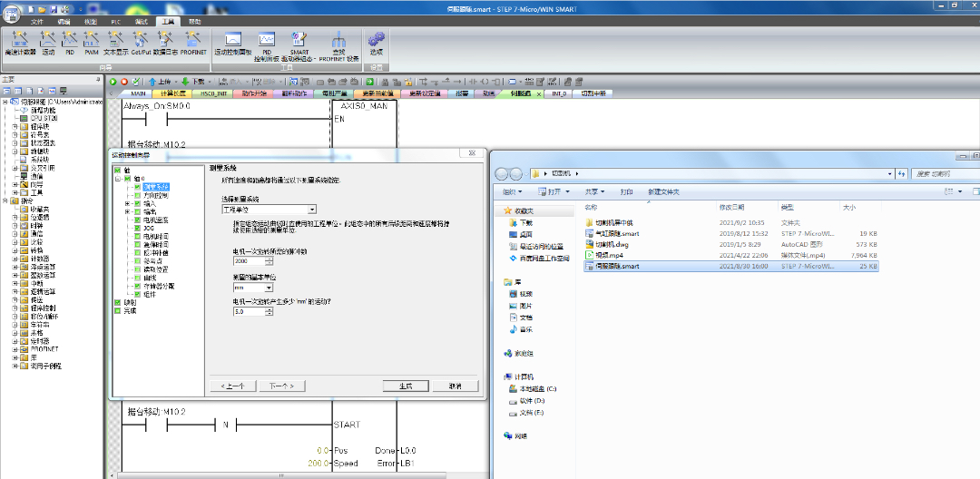980x479 pixels.
Task: Toggle the JOG checkbox in wizard tree
Action: coord(138,228)
